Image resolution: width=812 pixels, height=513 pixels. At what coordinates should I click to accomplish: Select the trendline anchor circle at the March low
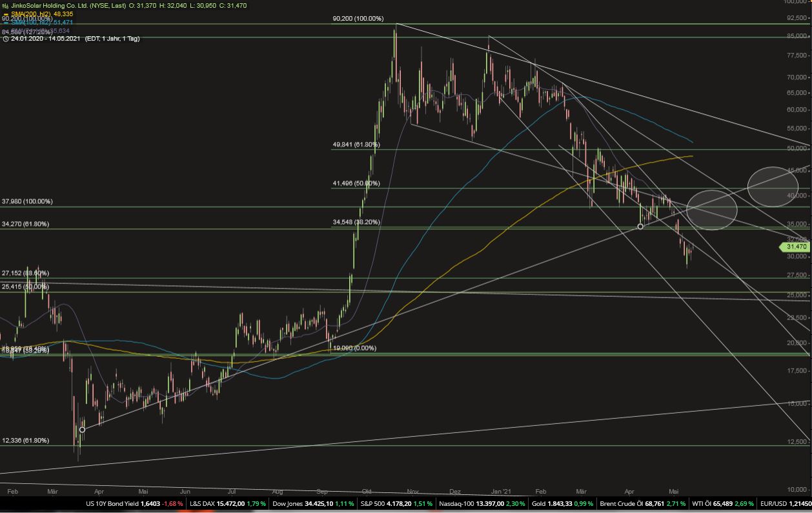82,429
